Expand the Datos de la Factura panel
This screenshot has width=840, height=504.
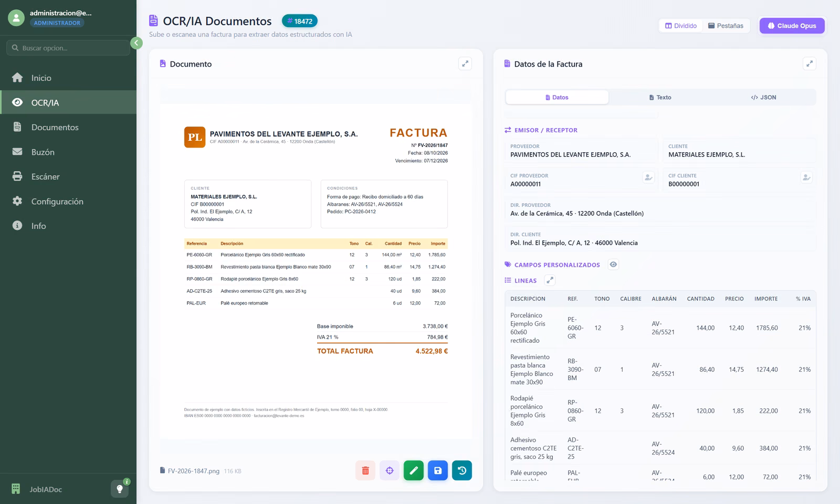pos(810,64)
